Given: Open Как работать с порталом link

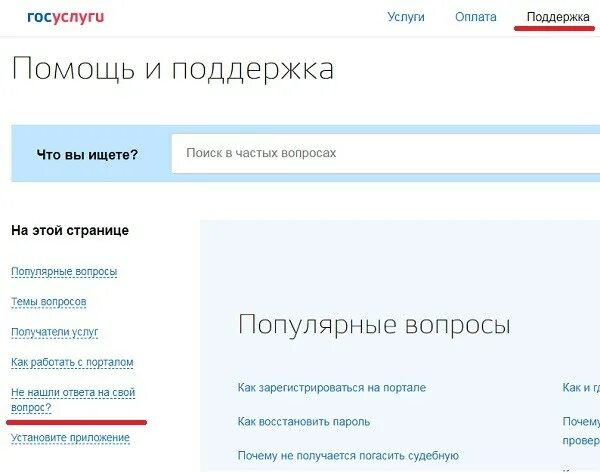Looking at the screenshot, I should [72, 362].
